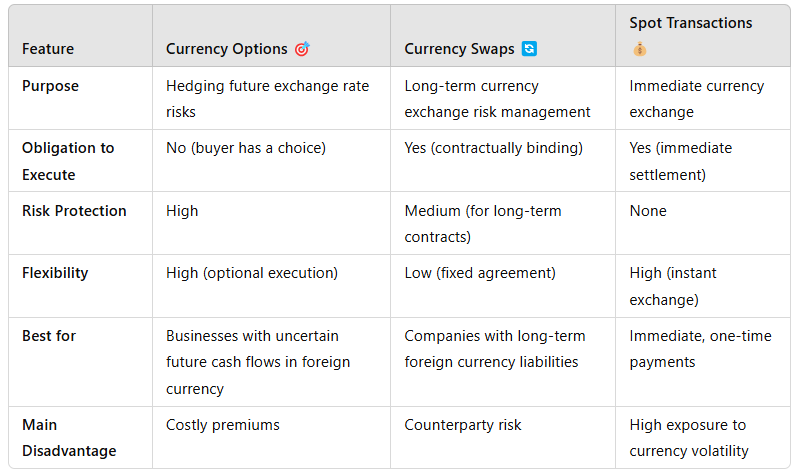Select the Currency Swaps header text
800x471 pixels.
point(459,49)
